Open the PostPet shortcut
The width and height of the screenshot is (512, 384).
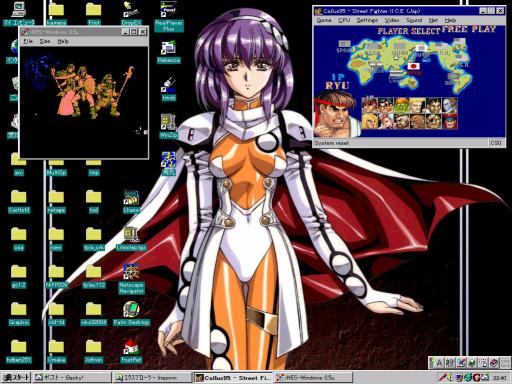pyautogui.click(x=131, y=352)
